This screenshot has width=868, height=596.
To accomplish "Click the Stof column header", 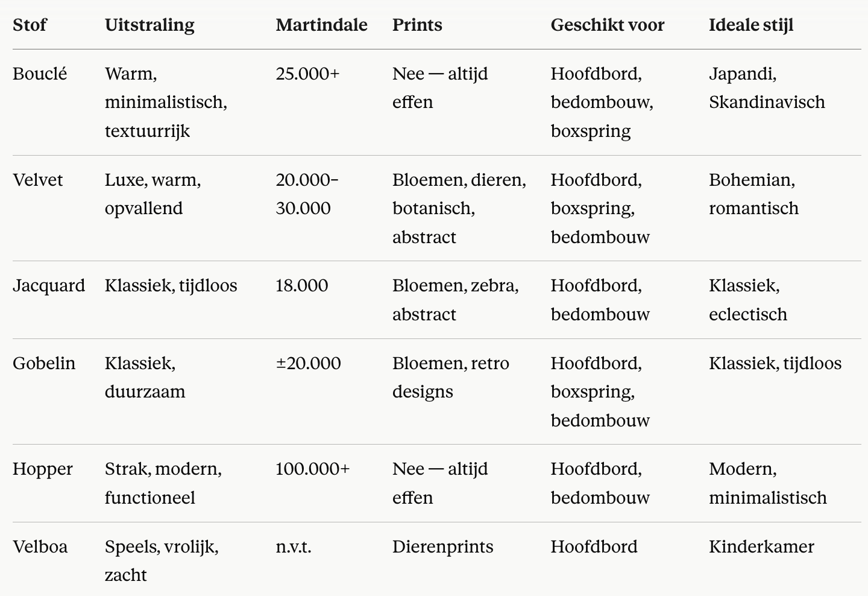I will tap(30, 25).
